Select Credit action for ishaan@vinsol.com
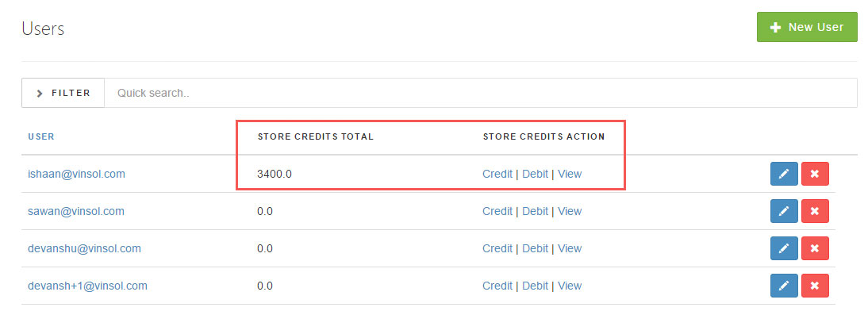The width and height of the screenshot is (868, 311). (497, 174)
